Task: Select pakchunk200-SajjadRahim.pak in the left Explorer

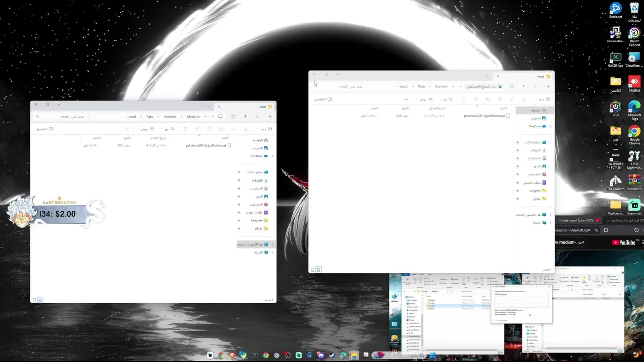Action: [x=208, y=145]
